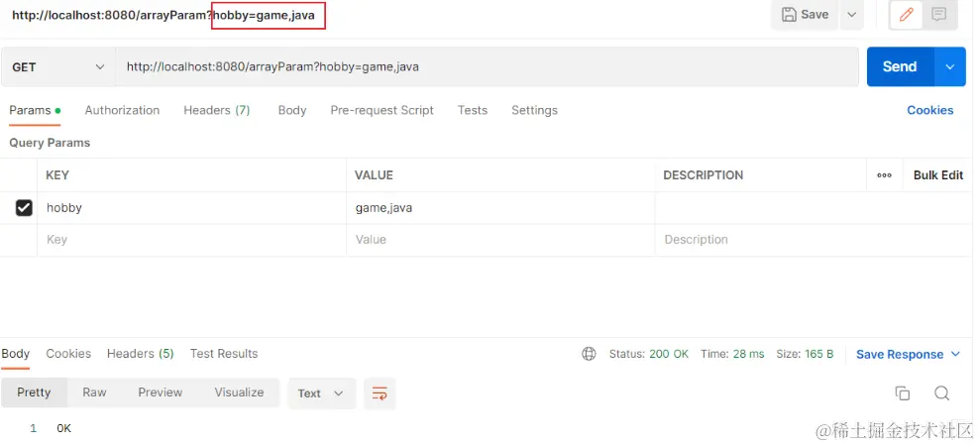Open the Save Response dropdown
This screenshot has height=447, width=980.
coord(908,355)
